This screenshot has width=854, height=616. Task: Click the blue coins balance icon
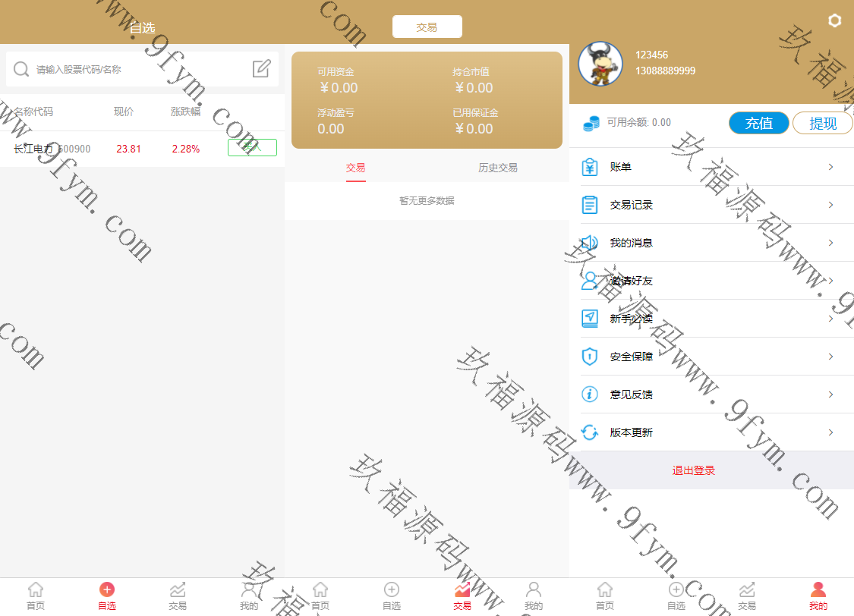pos(591,123)
